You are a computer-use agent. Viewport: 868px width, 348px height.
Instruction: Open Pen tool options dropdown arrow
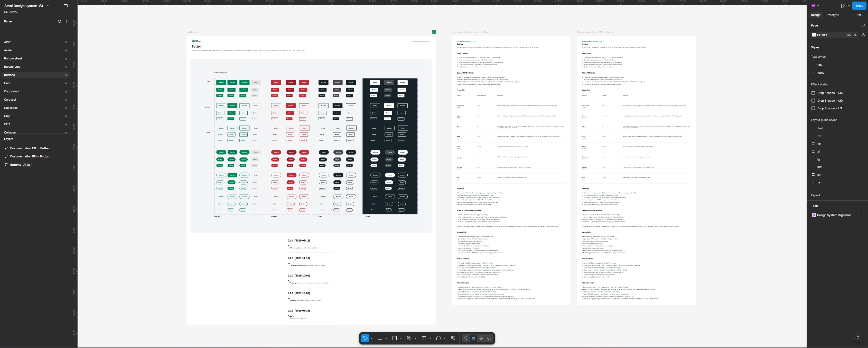(x=415, y=338)
